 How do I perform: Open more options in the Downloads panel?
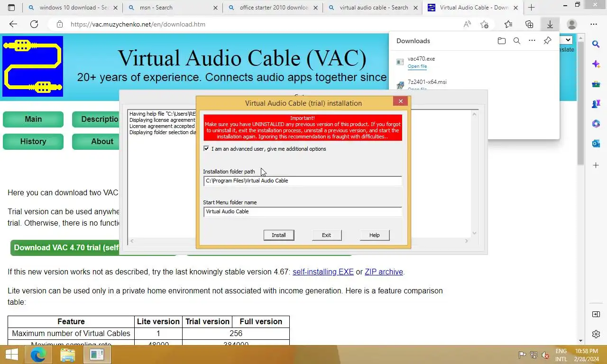532,41
